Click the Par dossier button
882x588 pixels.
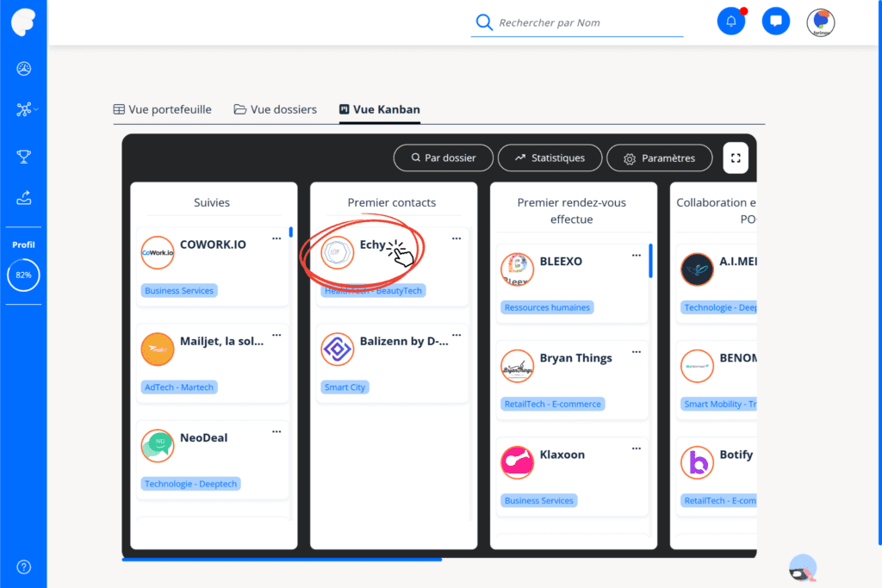point(444,158)
